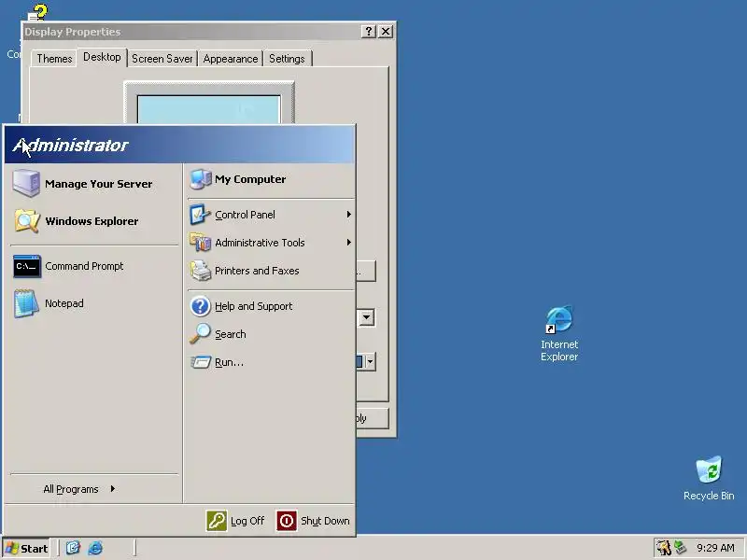Open desktop color dropdown arrow in Display Properties

(370, 362)
